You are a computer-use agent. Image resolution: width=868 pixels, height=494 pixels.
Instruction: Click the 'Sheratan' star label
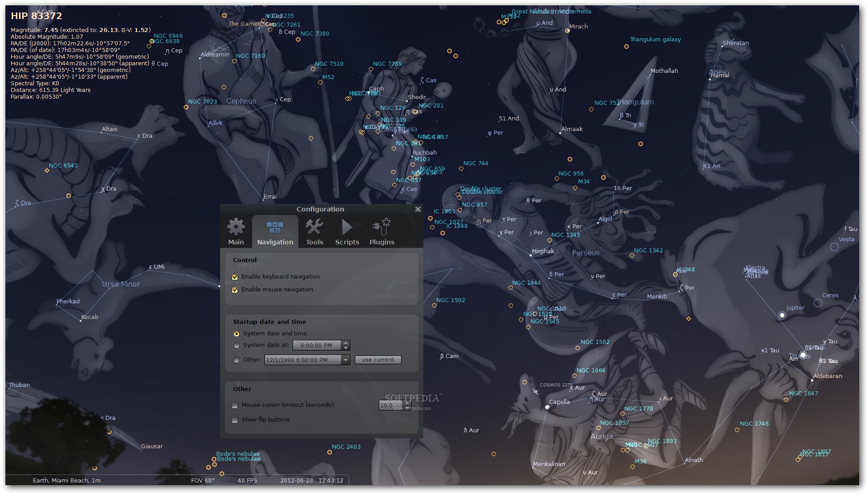click(x=735, y=43)
